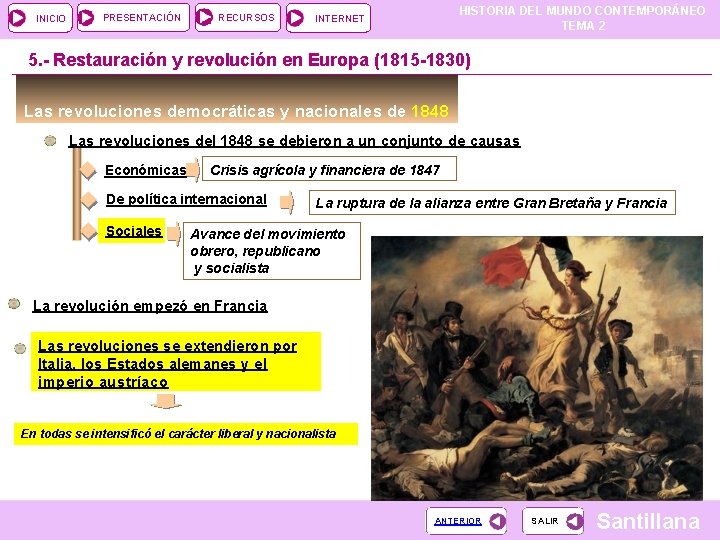Click the play icon on the INICIO button

point(17,18)
